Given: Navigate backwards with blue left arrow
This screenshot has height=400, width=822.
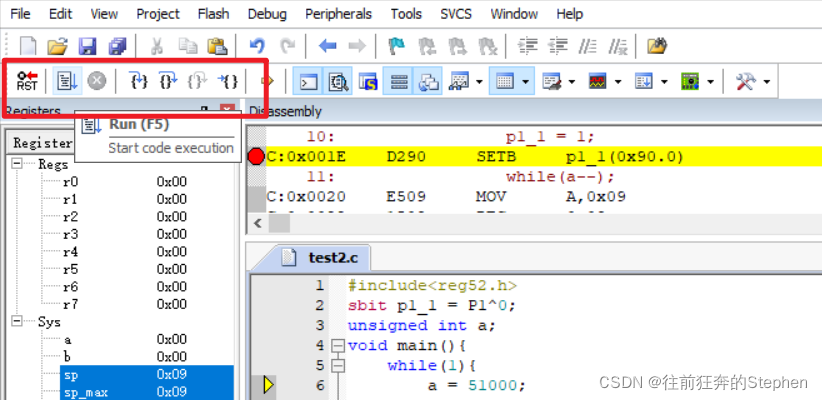Looking at the screenshot, I should point(328,46).
